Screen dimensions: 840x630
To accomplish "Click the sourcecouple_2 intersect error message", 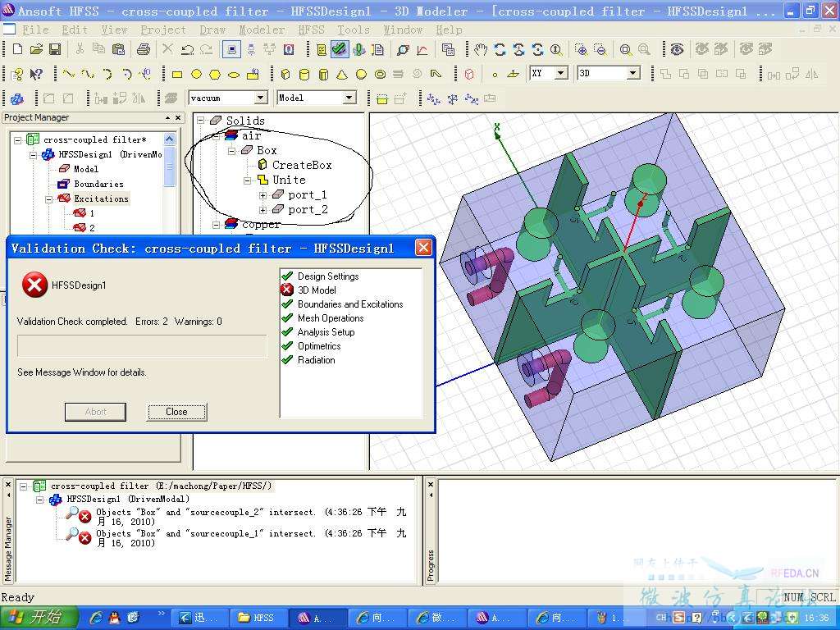I will pyautogui.click(x=251, y=517).
